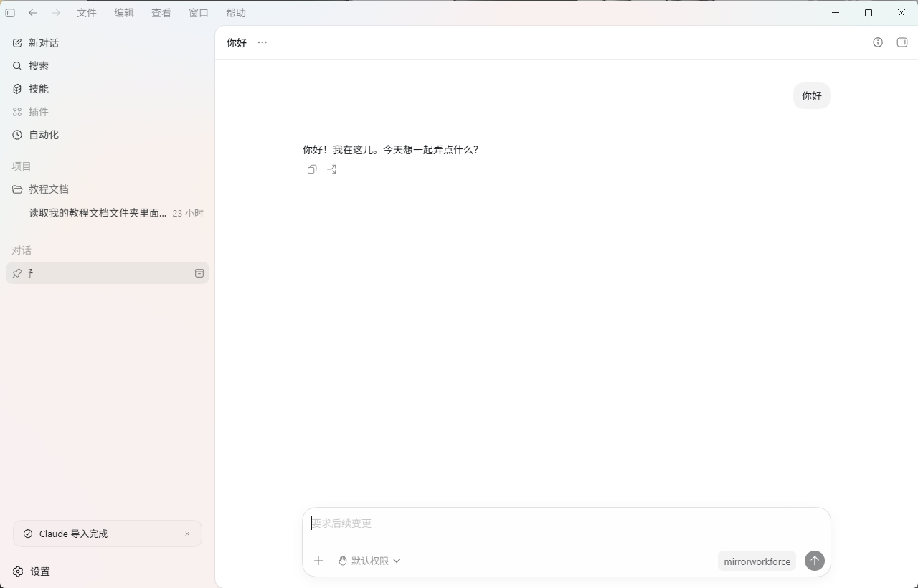Open the 文件 menu
Screen dimensions: 918x588
(87, 13)
